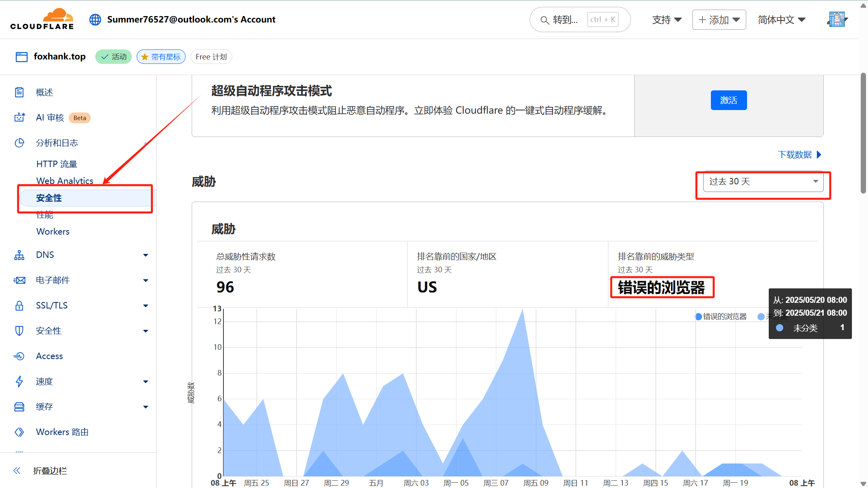868x488 pixels.
Task: Toggle 错误的浏览器 legend series
Action: pos(721,316)
